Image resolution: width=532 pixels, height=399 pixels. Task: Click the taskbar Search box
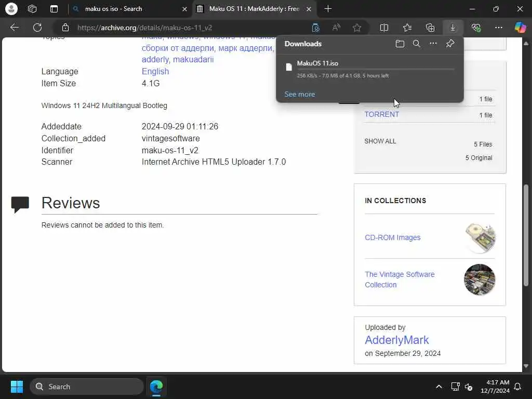point(87,387)
